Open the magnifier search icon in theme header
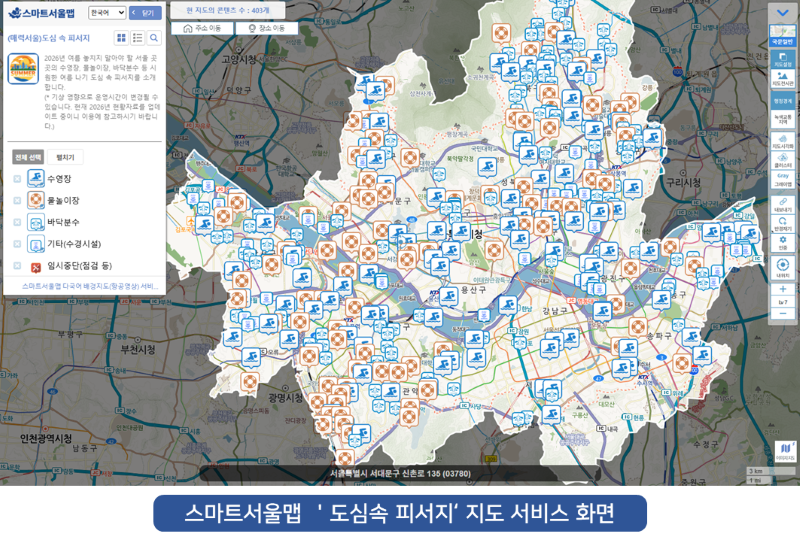Viewport: 800px width, 540px height. coord(154,38)
